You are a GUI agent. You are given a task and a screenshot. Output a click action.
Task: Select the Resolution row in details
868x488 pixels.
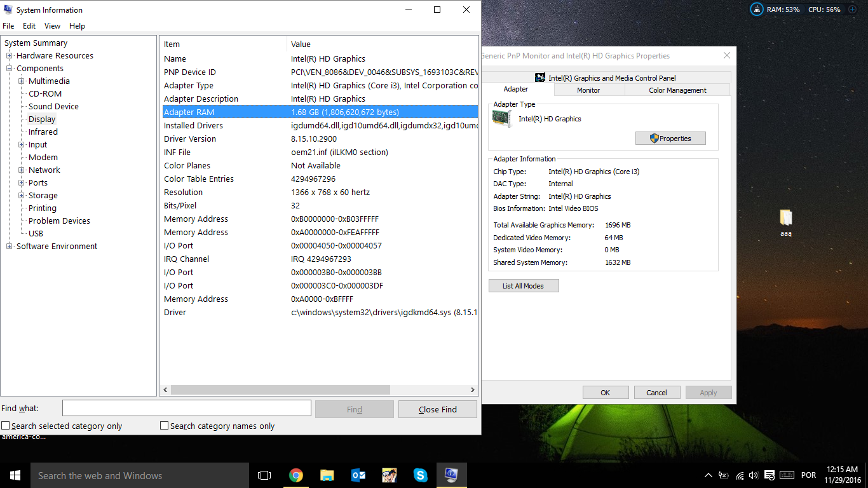click(x=320, y=192)
